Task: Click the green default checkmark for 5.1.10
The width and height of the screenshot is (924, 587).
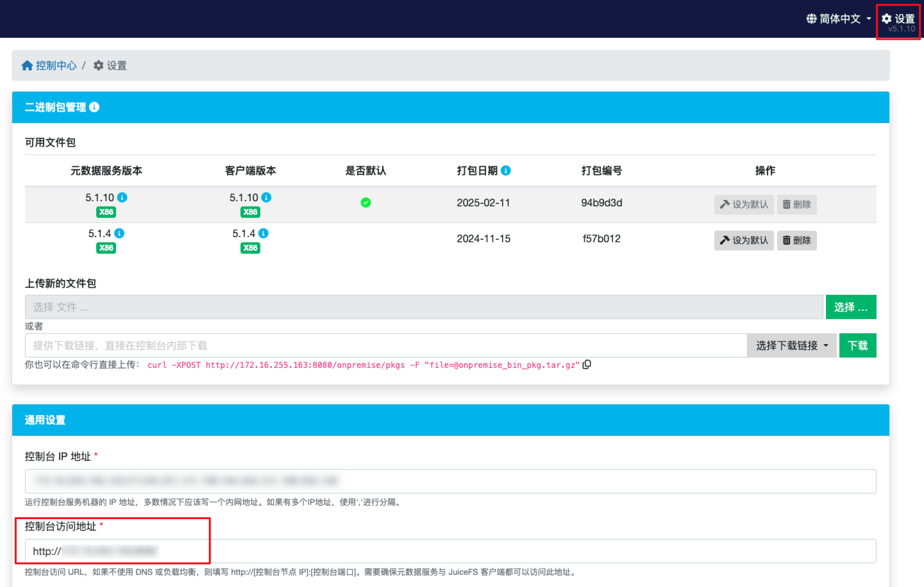Action: (x=365, y=202)
